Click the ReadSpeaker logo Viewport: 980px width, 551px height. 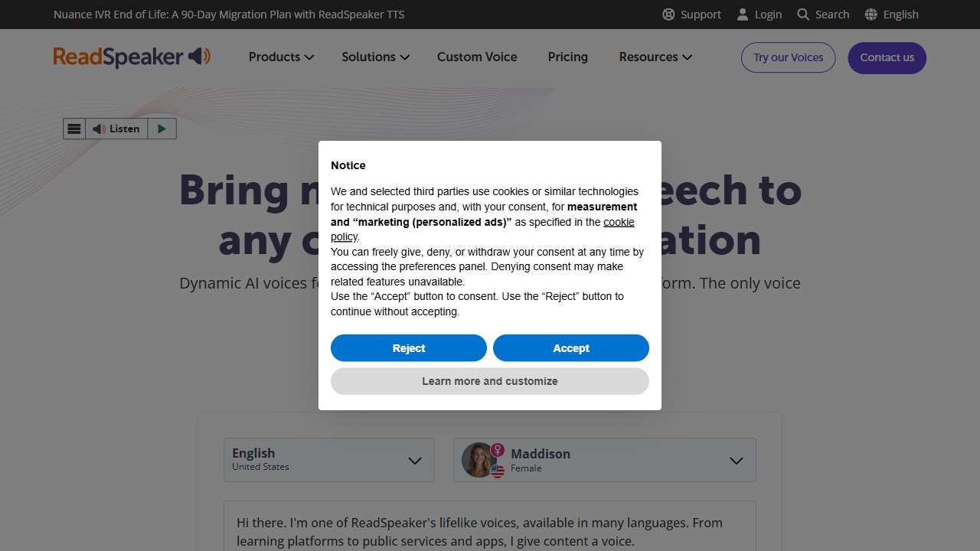132,57
